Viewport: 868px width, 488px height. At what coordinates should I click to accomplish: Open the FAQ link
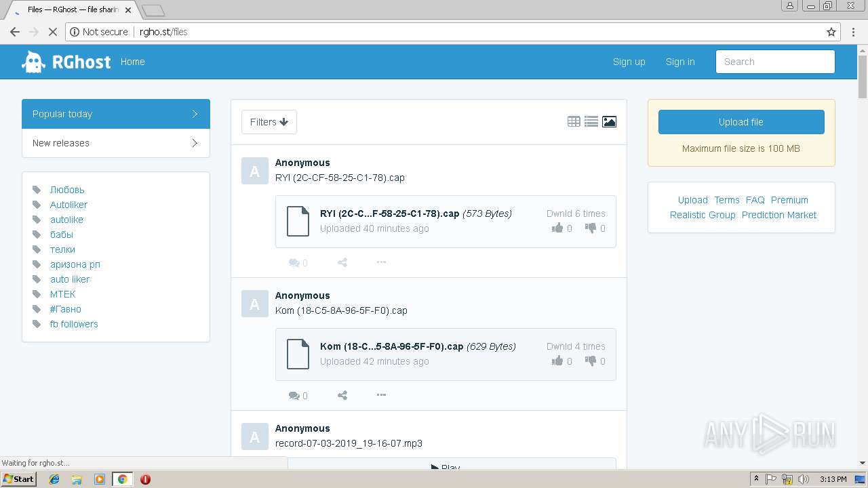755,200
